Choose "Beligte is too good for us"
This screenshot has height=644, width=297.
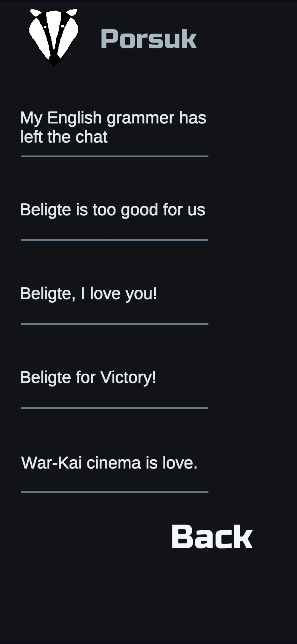pyautogui.click(x=113, y=210)
